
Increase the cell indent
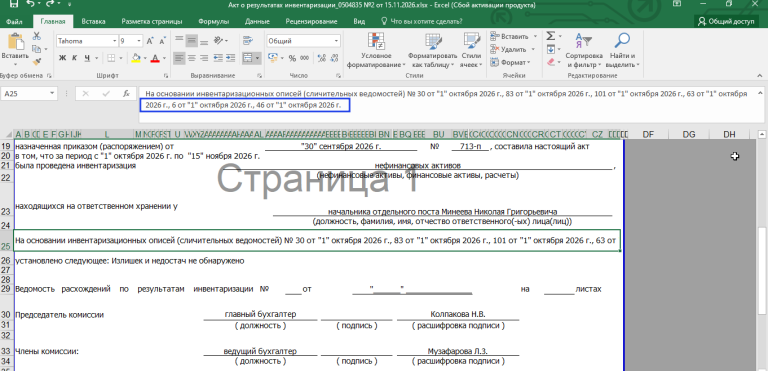click(x=230, y=58)
